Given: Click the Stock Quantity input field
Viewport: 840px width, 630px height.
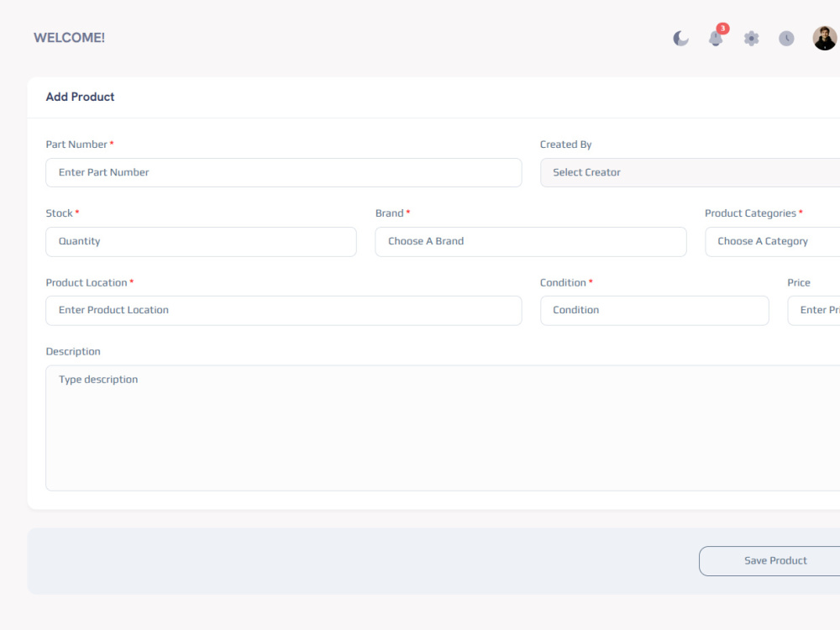Looking at the screenshot, I should pos(202,242).
